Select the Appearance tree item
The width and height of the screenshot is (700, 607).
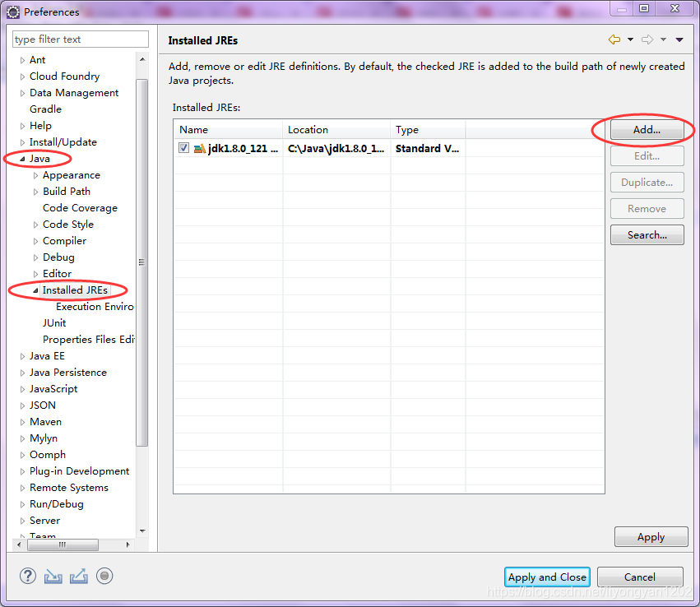(x=72, y=175)
